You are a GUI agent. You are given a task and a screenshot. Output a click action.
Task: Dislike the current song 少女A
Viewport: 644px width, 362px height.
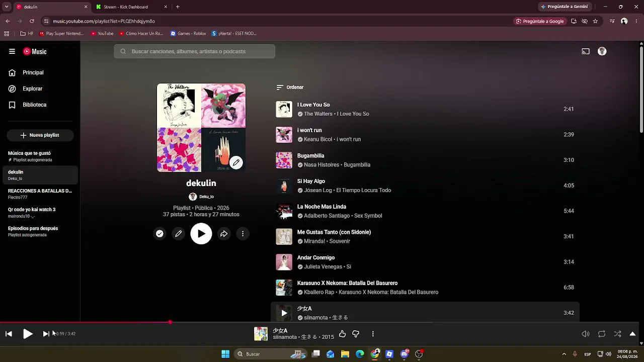pos(356,334)
